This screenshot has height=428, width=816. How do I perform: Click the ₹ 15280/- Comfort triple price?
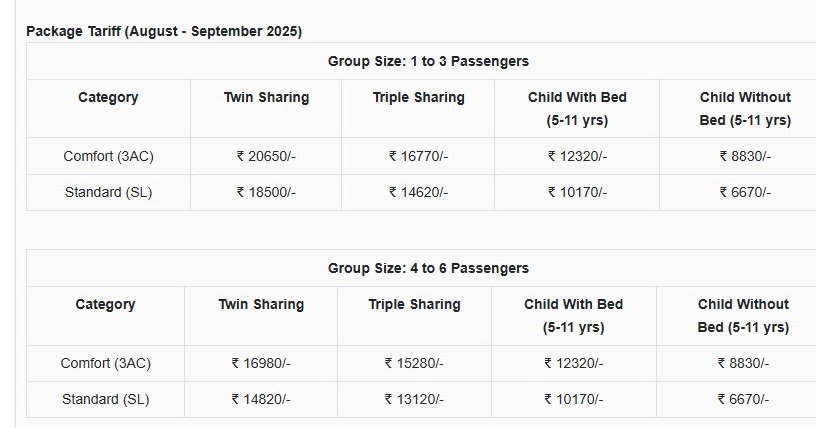click(414, 363)
